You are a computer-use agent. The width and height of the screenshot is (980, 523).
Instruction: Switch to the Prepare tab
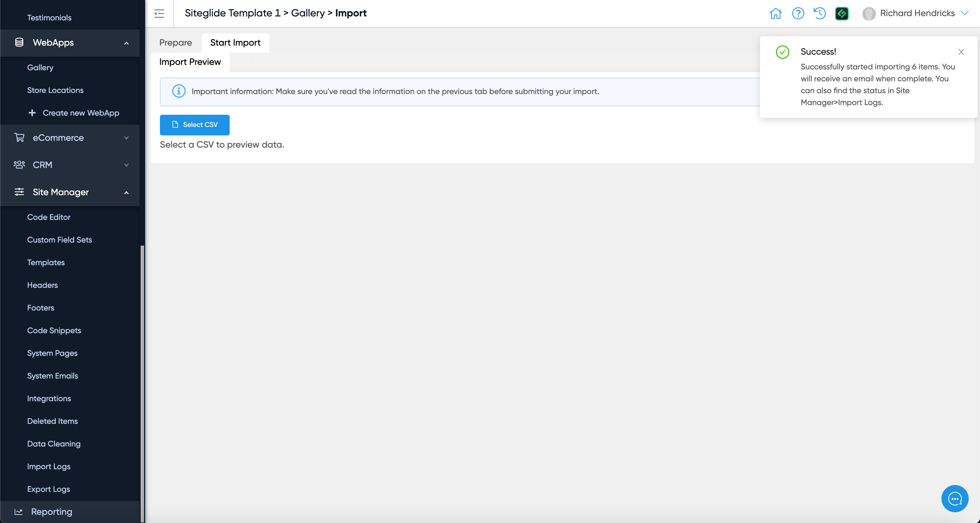[175, 42]
